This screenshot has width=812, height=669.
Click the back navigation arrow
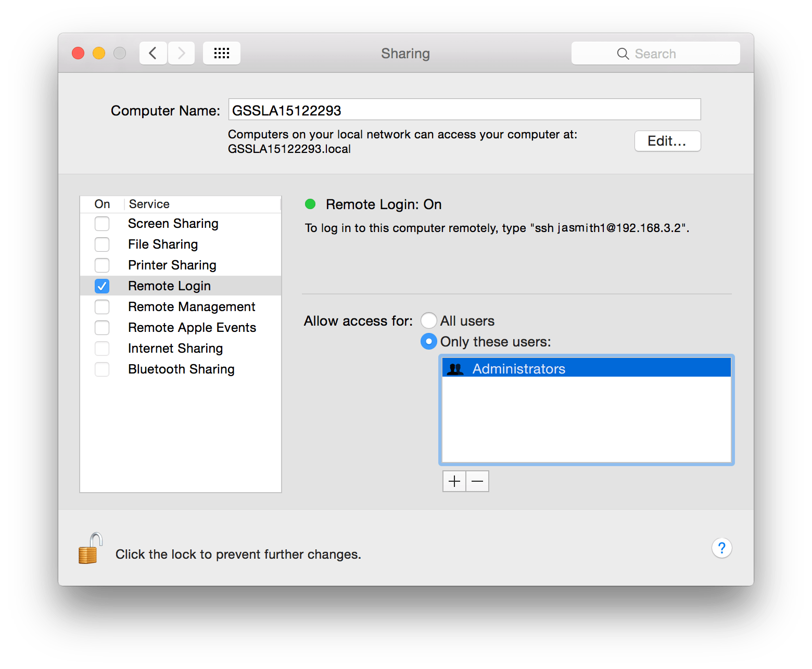point(153,53)
